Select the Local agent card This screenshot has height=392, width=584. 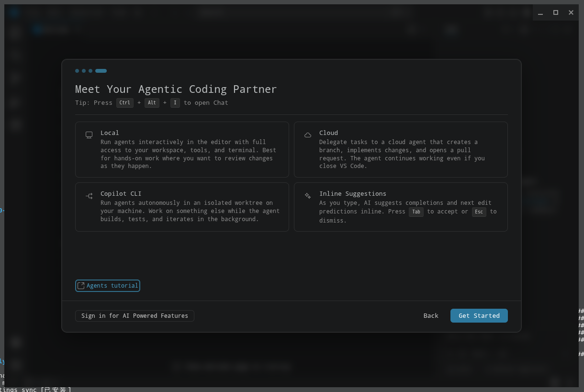pyautogui.click(x=182, y=149)
